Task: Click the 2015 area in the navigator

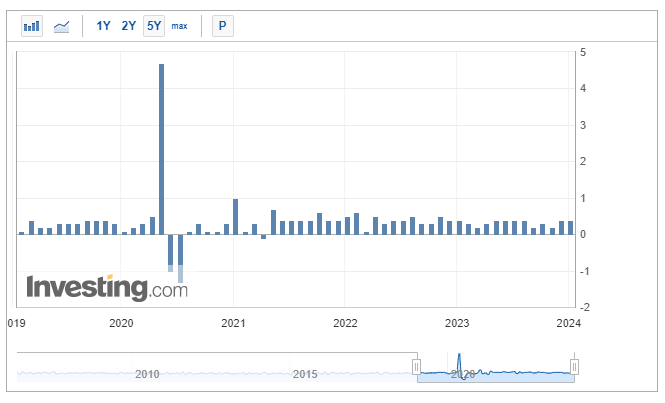Action: tap(305, 374)
